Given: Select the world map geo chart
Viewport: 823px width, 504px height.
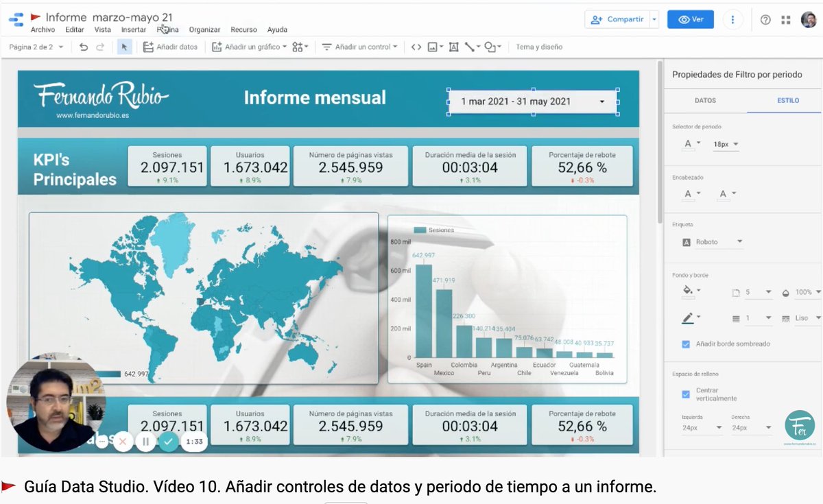Looking at the screenshot, I should click(204, 298).
